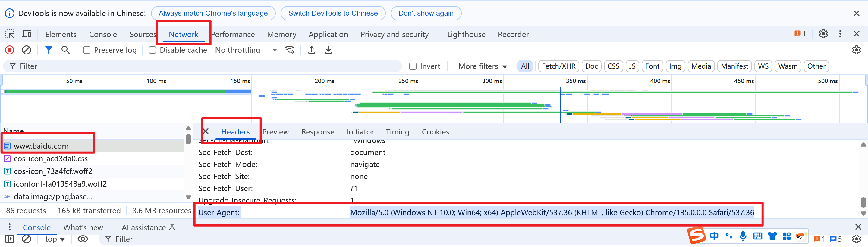Image resolution: width=868 pixels, height=247 pixels.
Task: Switch to the Network tab
Action: point(184,34)
